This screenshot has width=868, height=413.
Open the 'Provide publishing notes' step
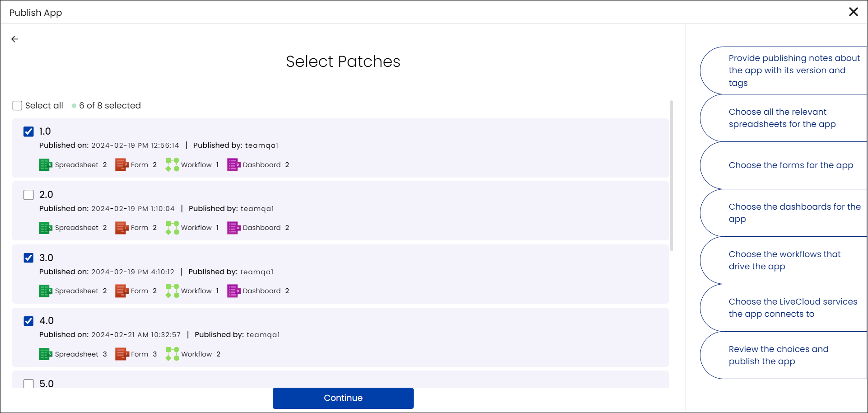coord(784,70)
